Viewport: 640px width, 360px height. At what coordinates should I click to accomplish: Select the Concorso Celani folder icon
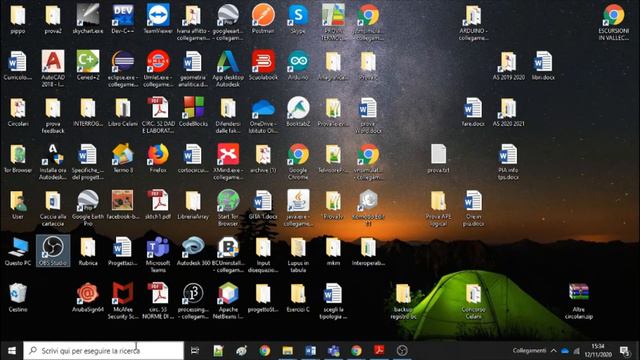coord(473,301)
